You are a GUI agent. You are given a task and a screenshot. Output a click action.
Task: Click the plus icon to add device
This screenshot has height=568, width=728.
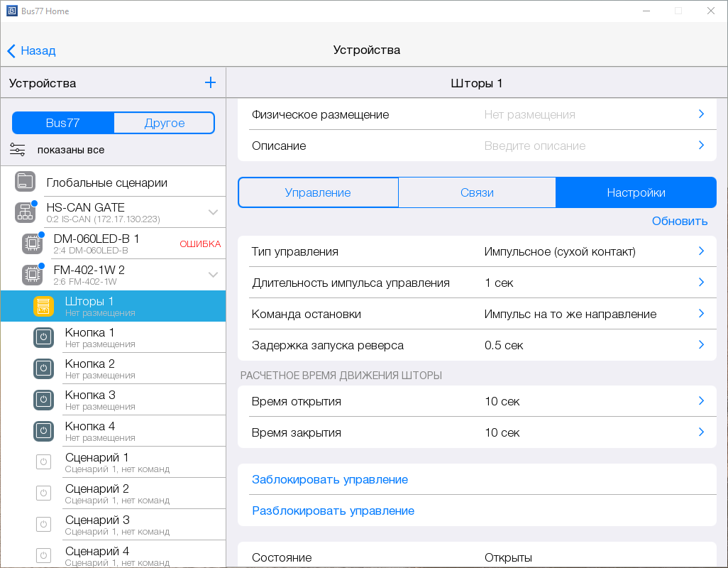pos(210,83)
